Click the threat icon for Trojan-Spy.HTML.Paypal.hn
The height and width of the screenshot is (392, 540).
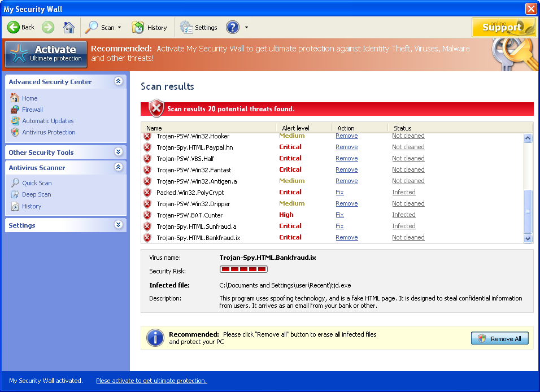pyautogui.click(x=147, y=147)
